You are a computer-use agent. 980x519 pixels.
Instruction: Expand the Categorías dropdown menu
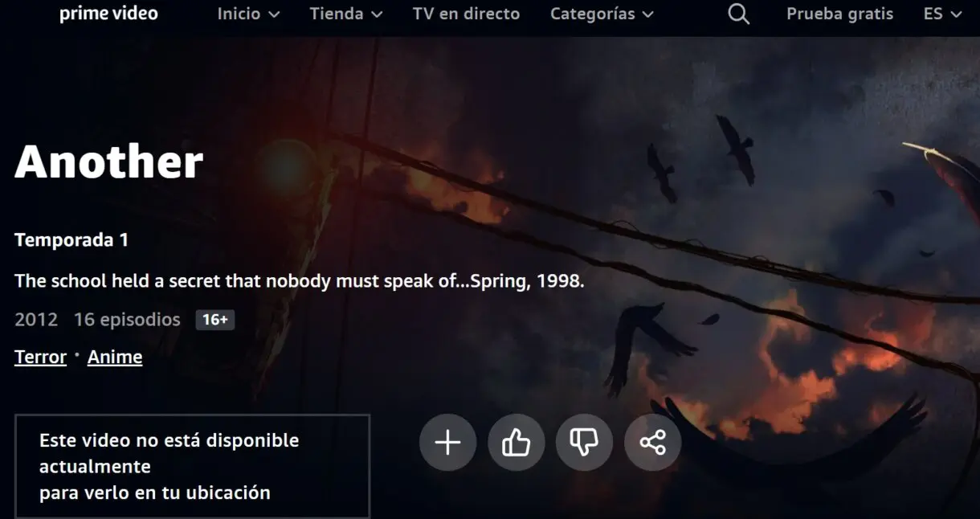(602, 14)
